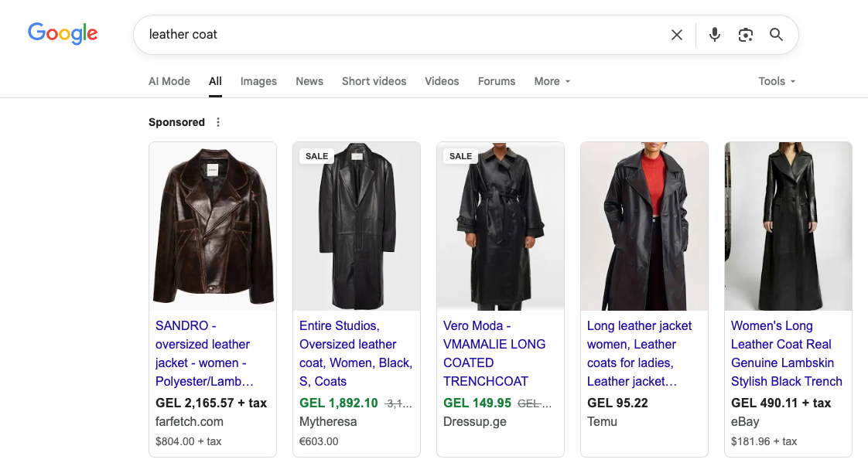This screenshot has width=868, height=473.
Task: Click the Mytheresa seller name
Action: coord(328,421)
